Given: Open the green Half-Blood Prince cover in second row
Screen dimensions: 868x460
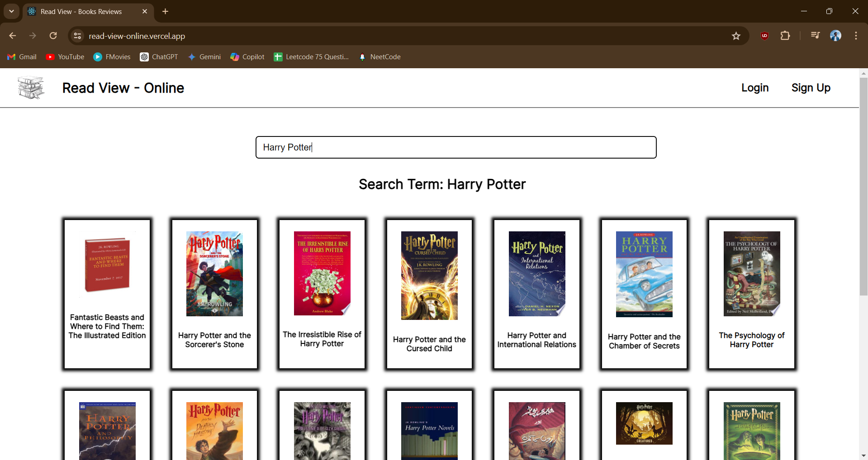Looking at the screenshot, I should [x=752, y=431].
